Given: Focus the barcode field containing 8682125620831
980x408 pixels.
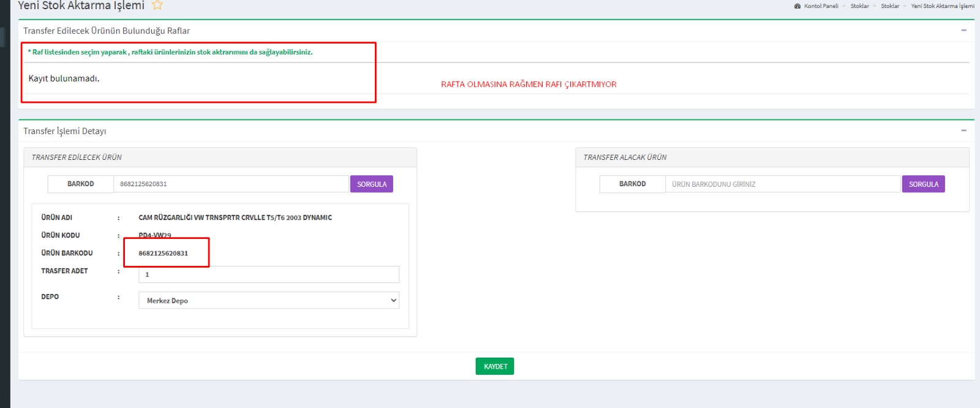Looking at the screenshot, I should tap(231, 184).
